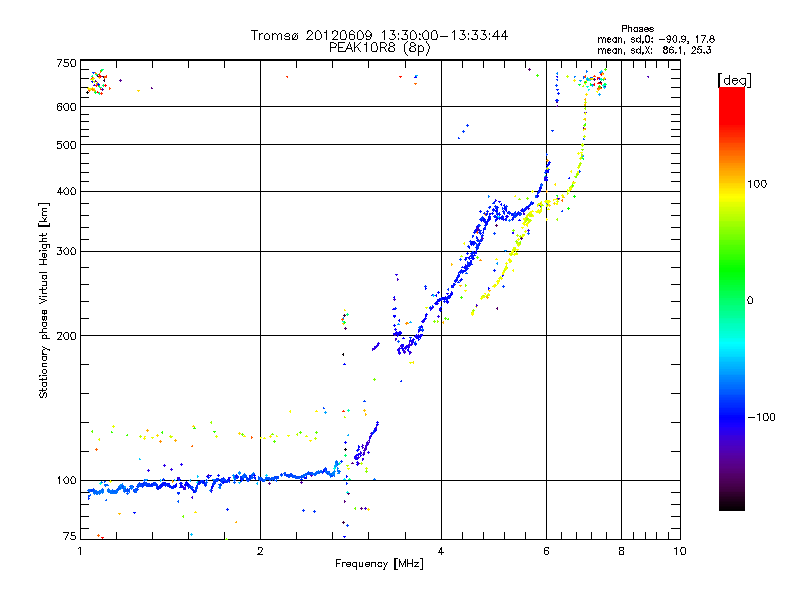Screen dimensions: 800x600
Task: Click the Frequency [MHz] x-axis label
Action: pos(379,565)
